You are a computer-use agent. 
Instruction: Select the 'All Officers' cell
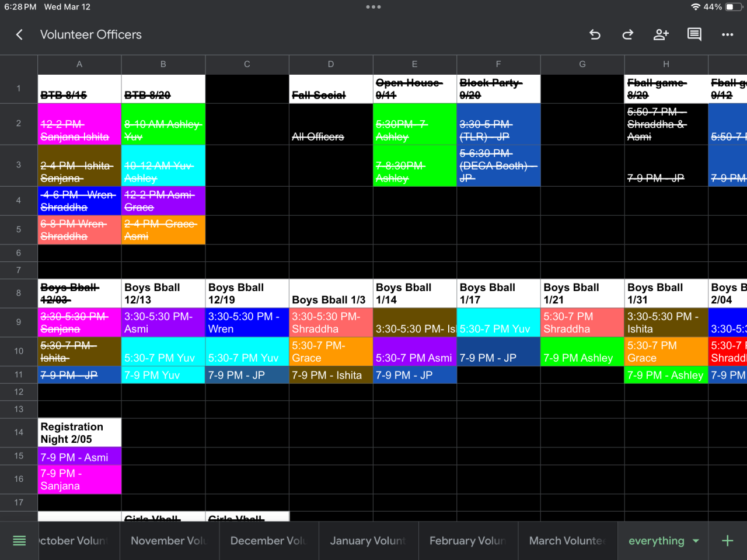point(331,124)
